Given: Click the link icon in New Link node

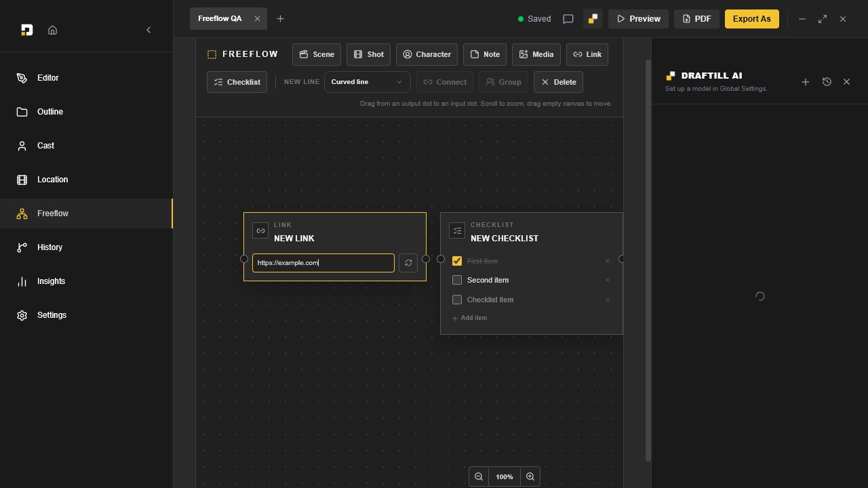Looking at the screenshot, I should point(260,231).
